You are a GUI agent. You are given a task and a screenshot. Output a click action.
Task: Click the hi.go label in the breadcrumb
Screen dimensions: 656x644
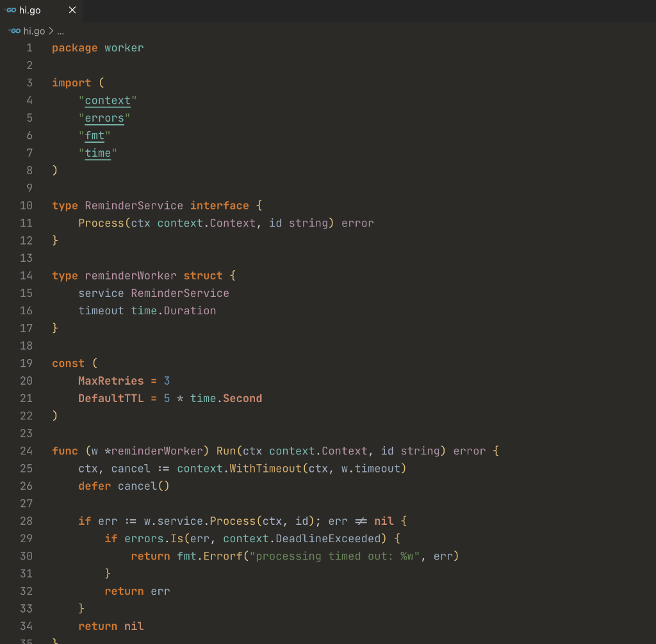click(34, 30)
